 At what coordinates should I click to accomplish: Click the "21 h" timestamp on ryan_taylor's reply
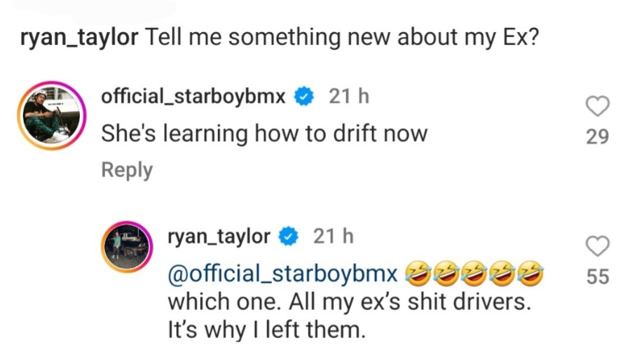coord(332,237)
